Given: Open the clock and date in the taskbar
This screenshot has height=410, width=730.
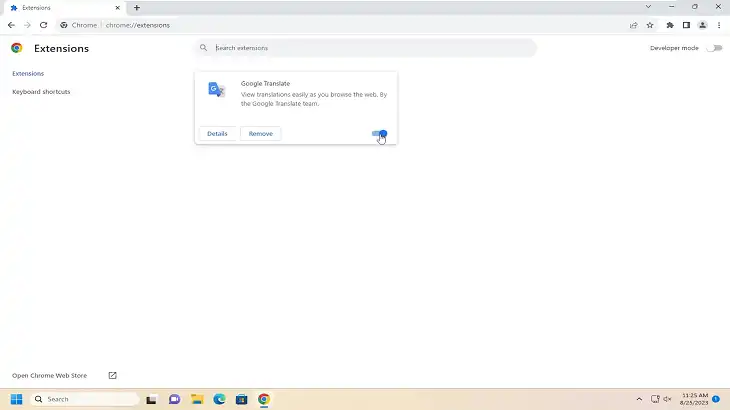Looking at the screenshot, I should 694,399.
